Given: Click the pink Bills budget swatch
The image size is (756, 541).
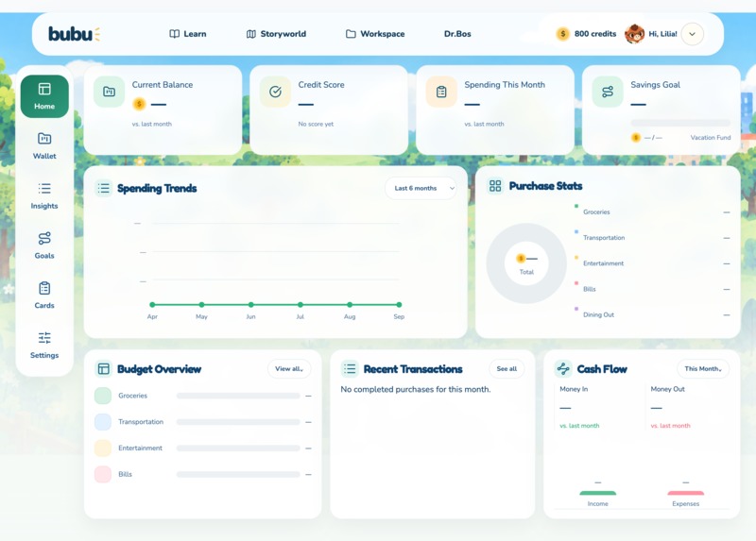Looking at the screenshot, I should (x=103, y=474).
